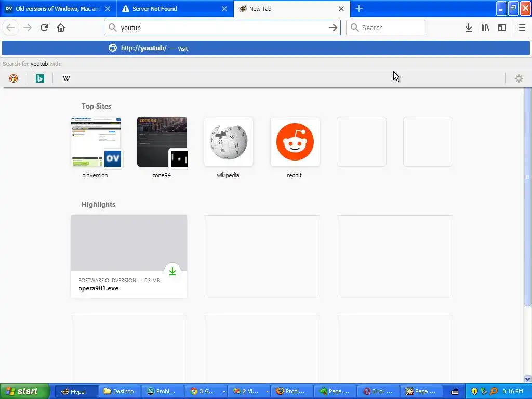Switch to Desktop taskbar button
The height and width of the screenshot is (399, 532).
[x=119, y=391]
